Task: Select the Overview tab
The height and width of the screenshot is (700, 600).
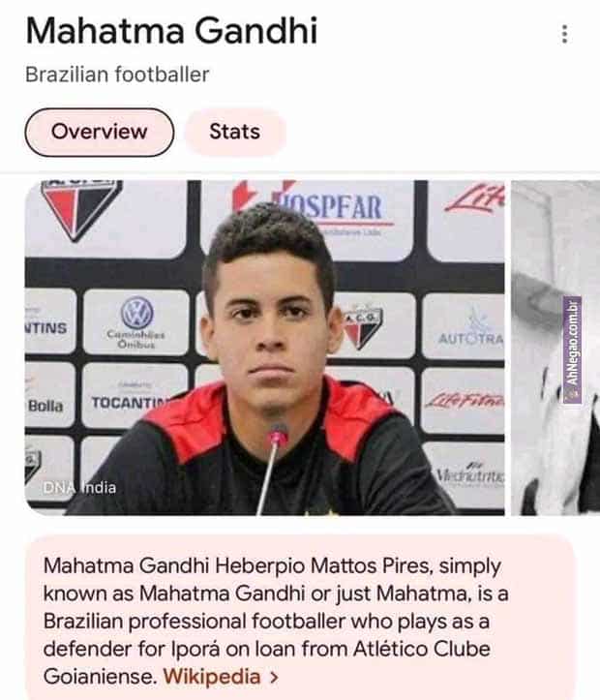Action: 99,132
